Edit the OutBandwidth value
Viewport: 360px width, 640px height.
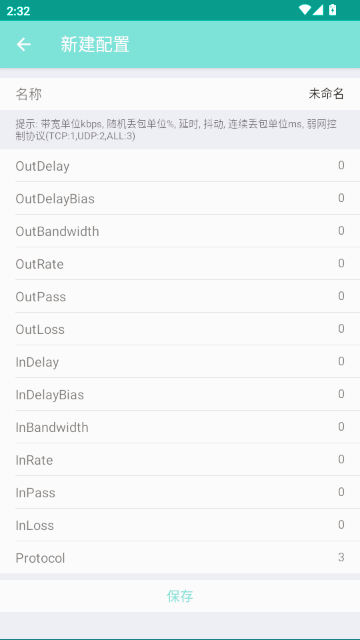coord(341,231)
